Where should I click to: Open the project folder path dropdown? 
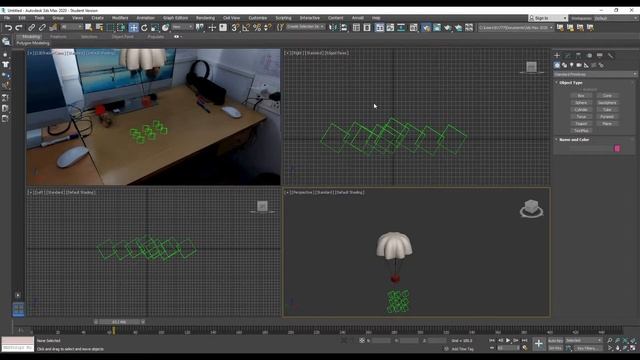pos(516,27)
